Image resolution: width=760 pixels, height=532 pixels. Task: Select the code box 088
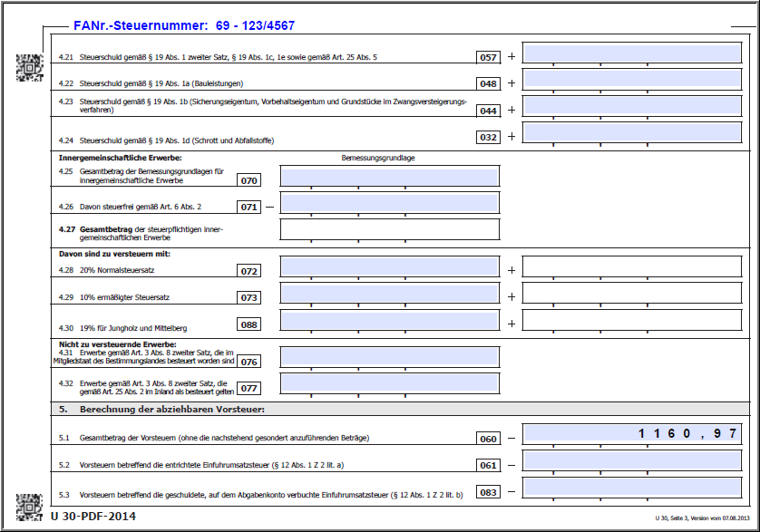click(249, 324)
